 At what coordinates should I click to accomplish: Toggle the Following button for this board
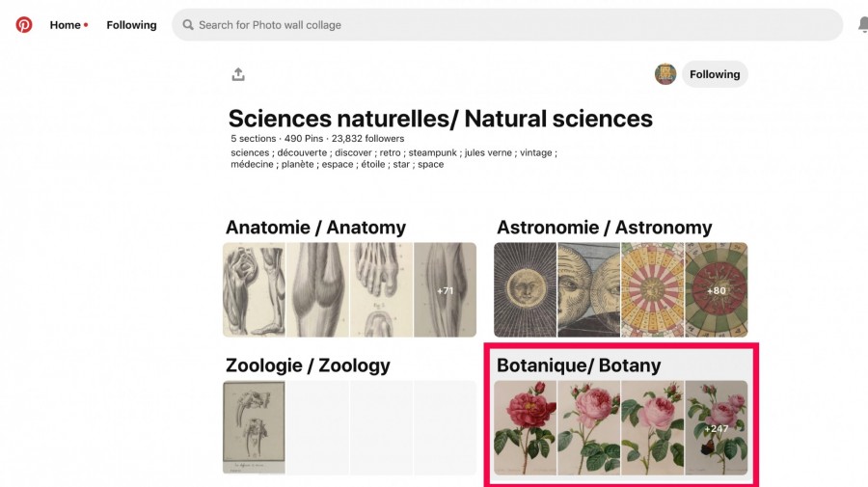pyautogui.click(x=715, y=74)
